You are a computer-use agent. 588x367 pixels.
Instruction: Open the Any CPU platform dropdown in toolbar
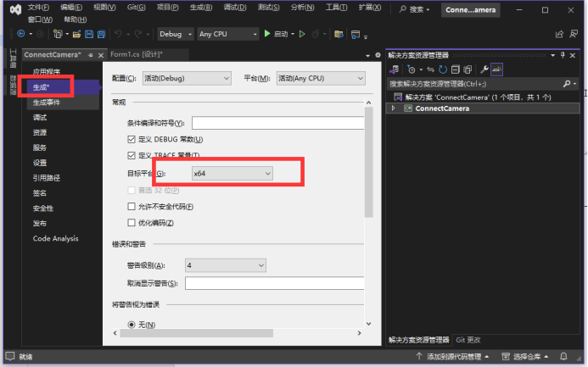[x=228, y=34]
